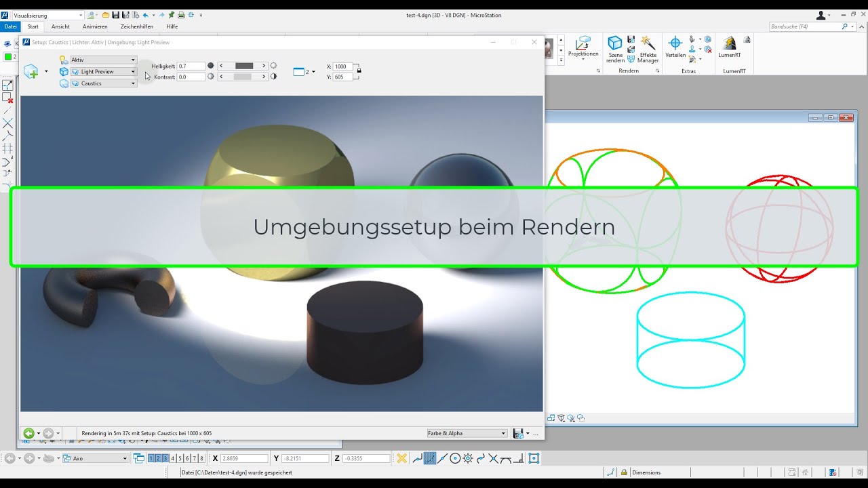Toggle view 1 button
Viewport: 868px width, 488px height.
coord(151,458)
